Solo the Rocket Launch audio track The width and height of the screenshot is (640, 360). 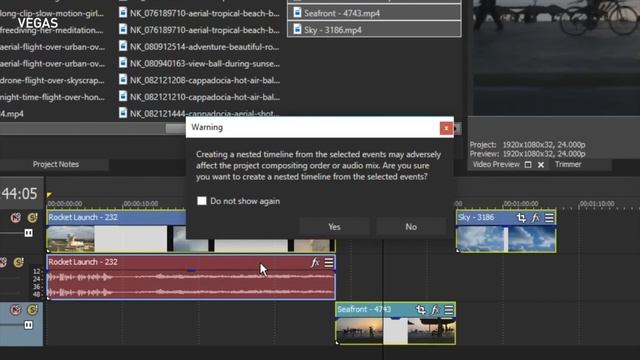coord(18,262)
